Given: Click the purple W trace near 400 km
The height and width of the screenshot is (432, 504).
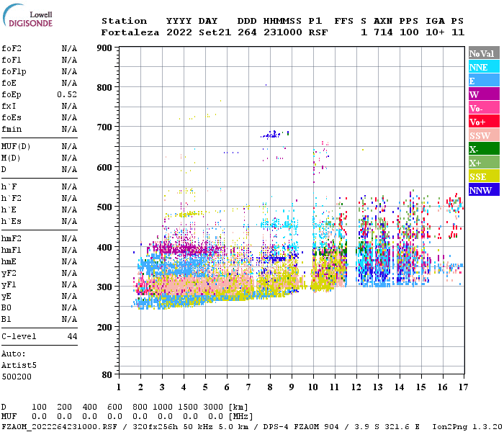Looking at the screenshot, I should tap(186, 249).
